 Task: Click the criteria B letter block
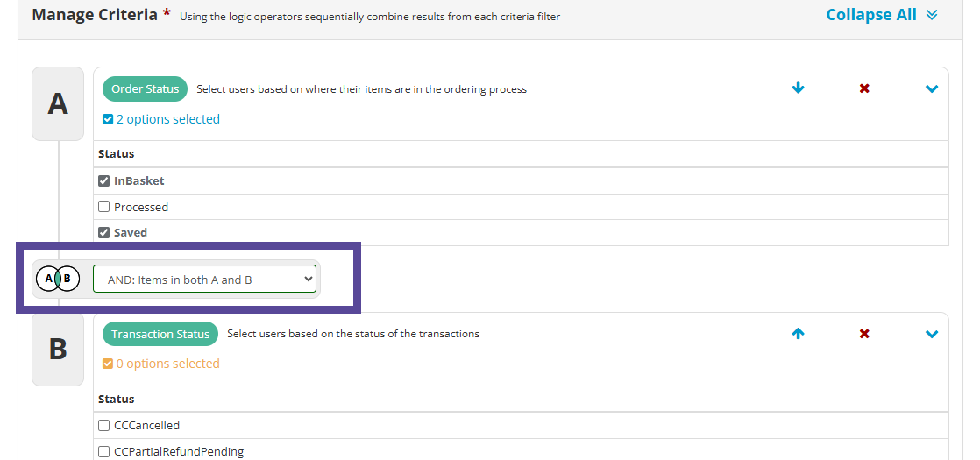(58, 349)
